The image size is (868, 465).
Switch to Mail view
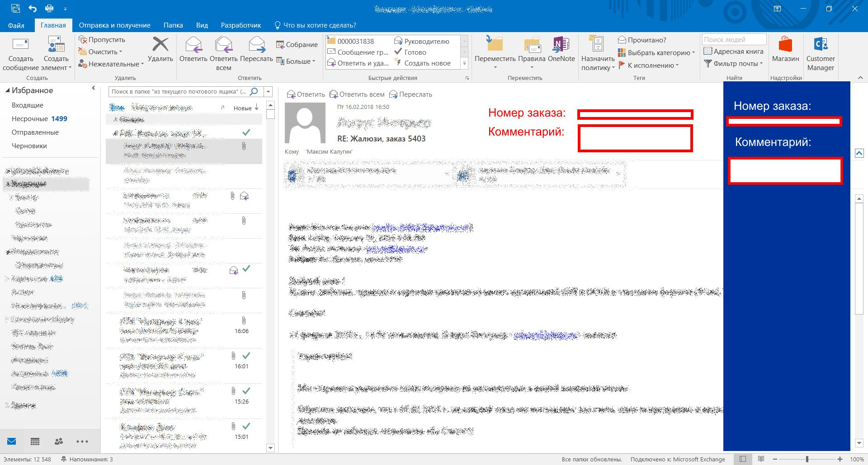pyautogui.click(x=11, y=442)
